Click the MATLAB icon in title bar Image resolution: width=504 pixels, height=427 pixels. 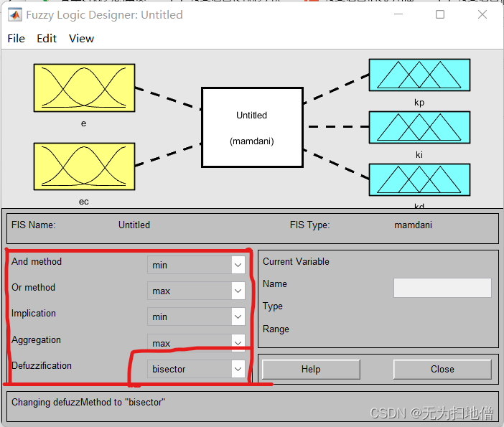tap(15, 15)
